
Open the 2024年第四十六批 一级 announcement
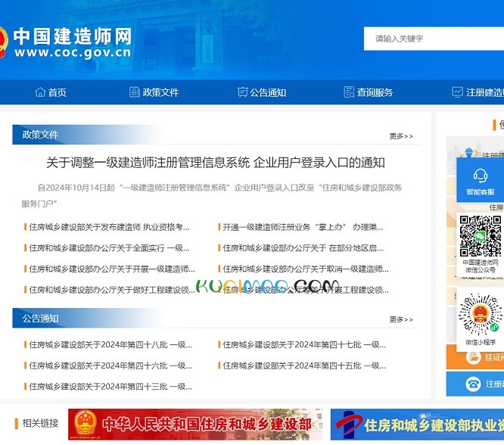[110, 366]
